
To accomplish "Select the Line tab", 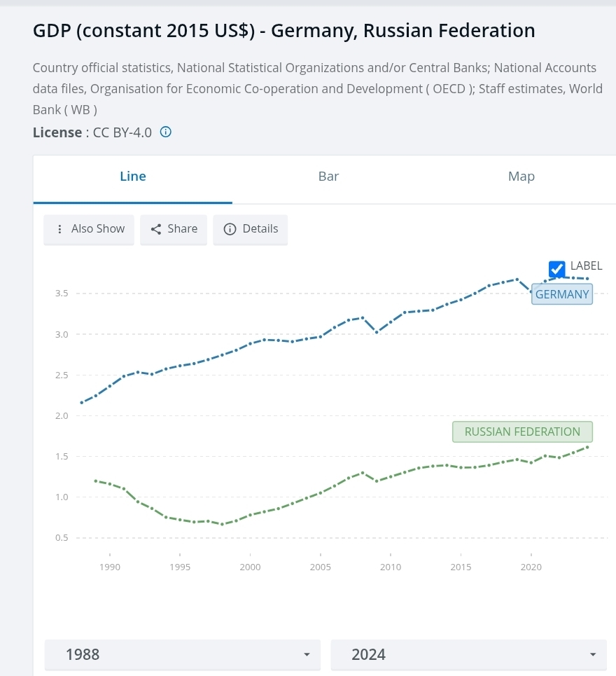I will tap(133, 177).
